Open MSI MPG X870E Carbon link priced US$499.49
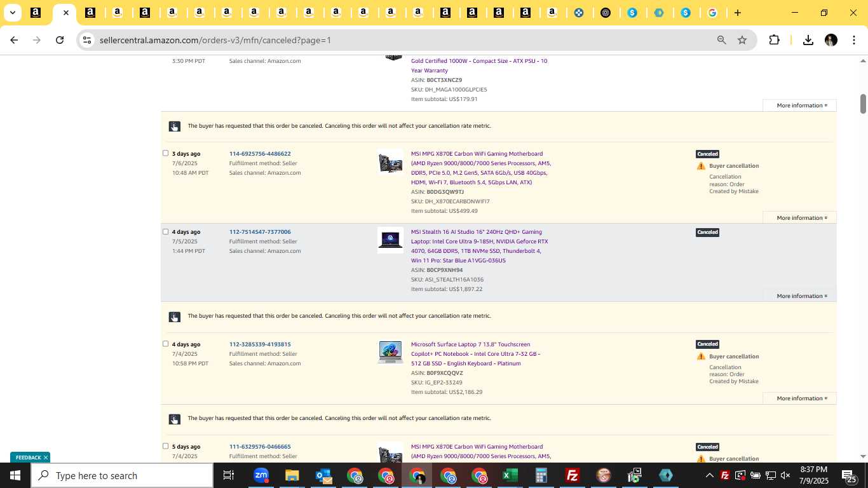 480,168
